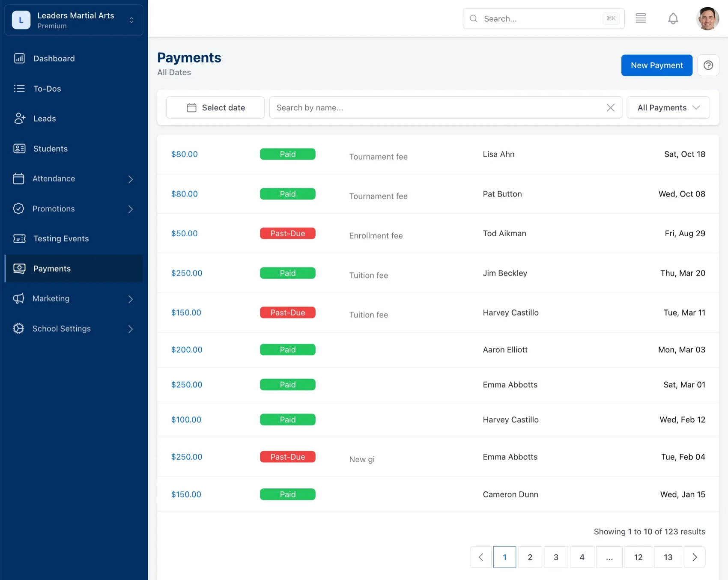Image resolution: width=728 pixels, height=580 pixels.
Task: Expand the School Settings chevron
Action: 131,329
